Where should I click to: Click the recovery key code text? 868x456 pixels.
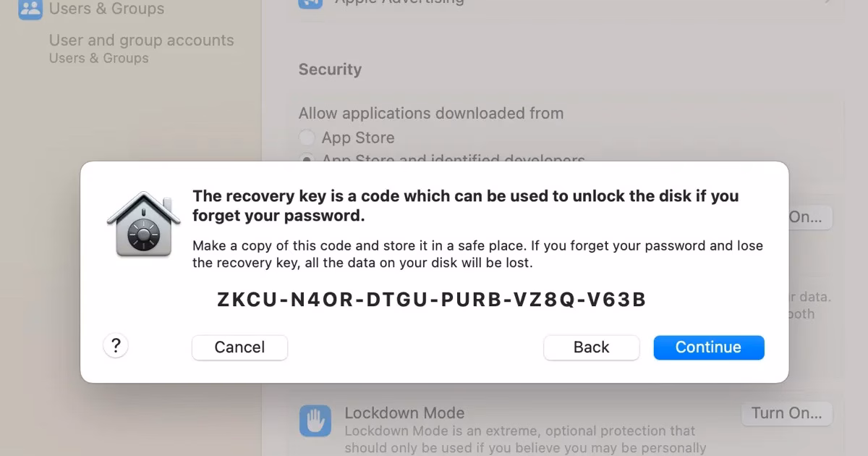pos(431,299)
